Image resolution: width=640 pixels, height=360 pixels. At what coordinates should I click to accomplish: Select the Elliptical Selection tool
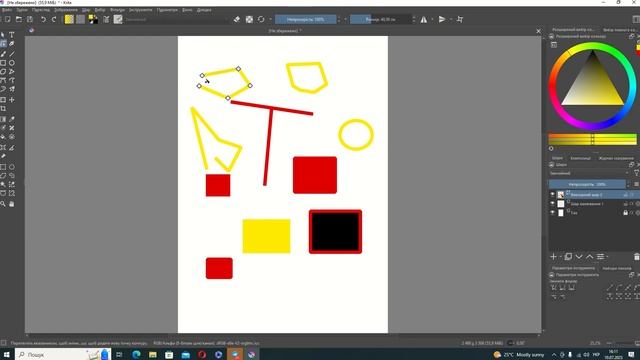point(12,167)
